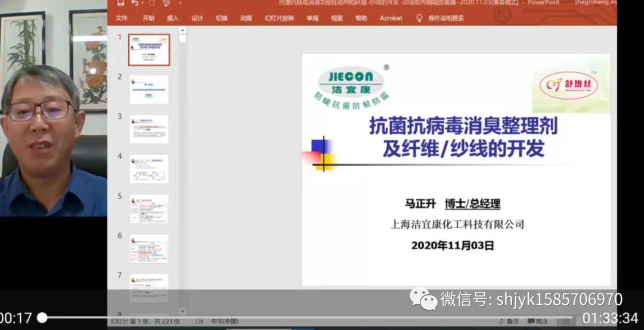The width and height of the screenshot is (644, 330).
Task: Switch to the 插入 (Insert) tab
Action: (173, 18)
